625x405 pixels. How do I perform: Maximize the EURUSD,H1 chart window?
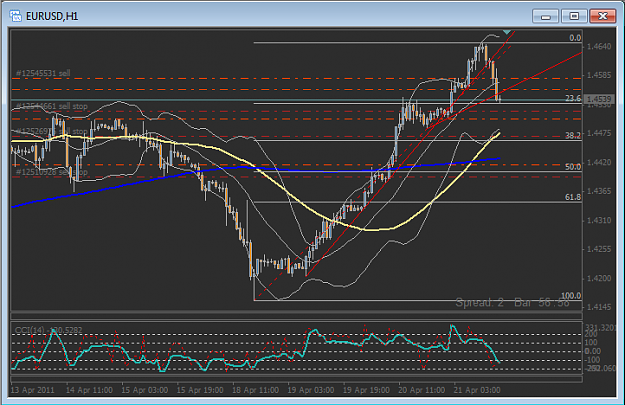(574, 16)
